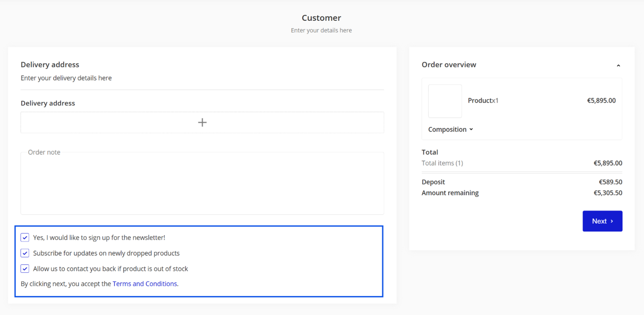
Task: Uncheck the newsletter sign-up checkbox
Action: 25,237
